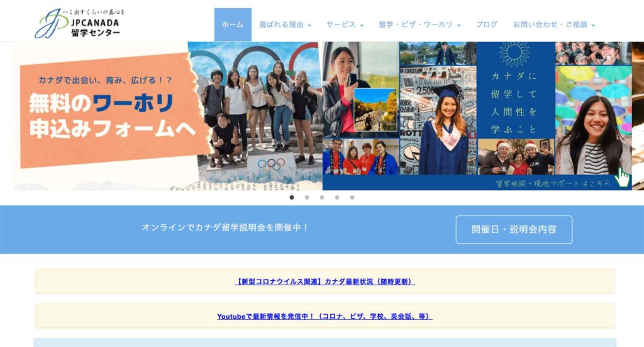Jump to the fifth carousel slide dot
The image size is (644, 347).
(x=352, y=197)
